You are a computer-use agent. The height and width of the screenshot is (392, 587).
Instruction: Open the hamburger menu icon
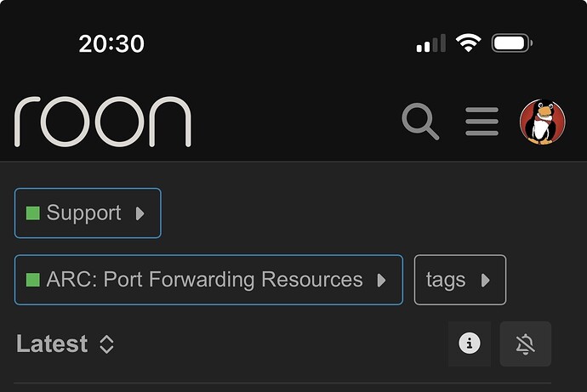[482, 122]
